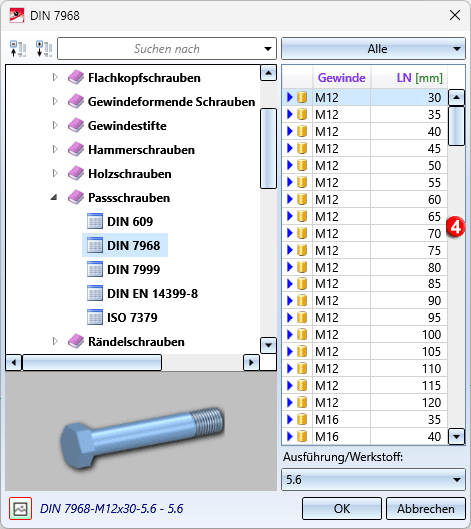The height and width of the screenshot is (529, 471).
Task: Click the Abbrechen button
Action: [426, 508]
